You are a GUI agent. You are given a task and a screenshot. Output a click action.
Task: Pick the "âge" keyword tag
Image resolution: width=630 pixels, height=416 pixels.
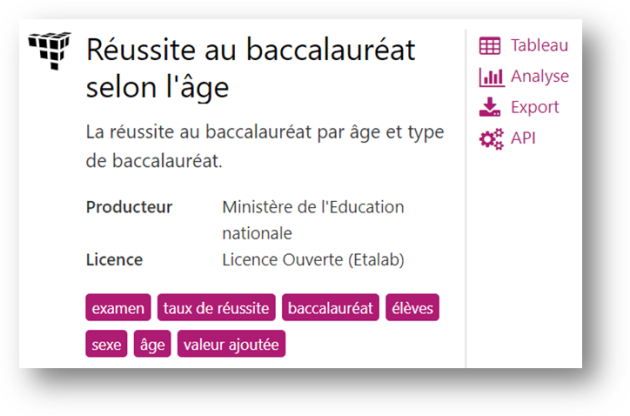tap(152, 345)
